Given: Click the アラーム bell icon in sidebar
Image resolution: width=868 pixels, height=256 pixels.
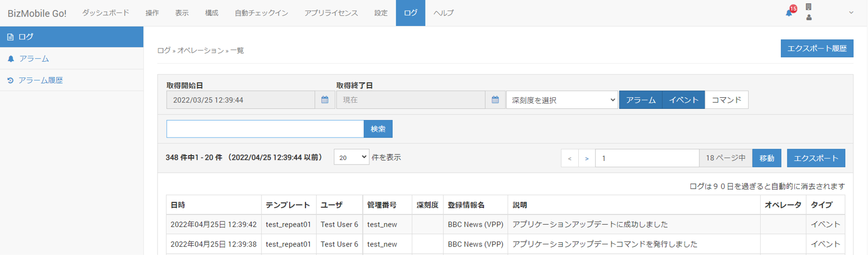Looking at the screenshot, I should click(11, 59).
